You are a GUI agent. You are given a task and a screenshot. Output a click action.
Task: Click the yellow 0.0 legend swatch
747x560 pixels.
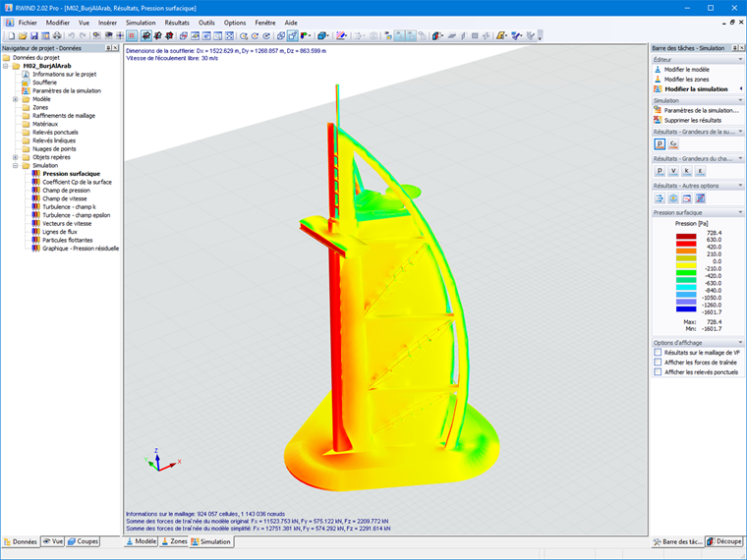pyautogui.click(x=686, y=265)
